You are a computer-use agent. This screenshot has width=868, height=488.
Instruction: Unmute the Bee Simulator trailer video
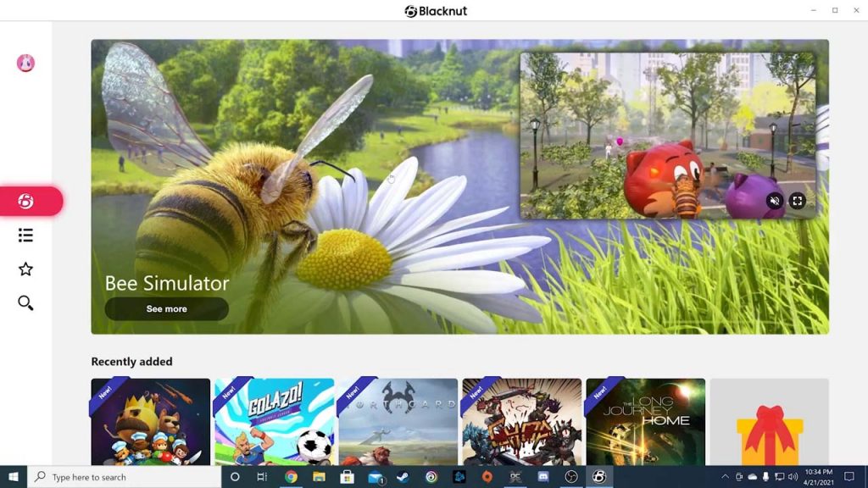pyautogui.click(x=775, y=201)
